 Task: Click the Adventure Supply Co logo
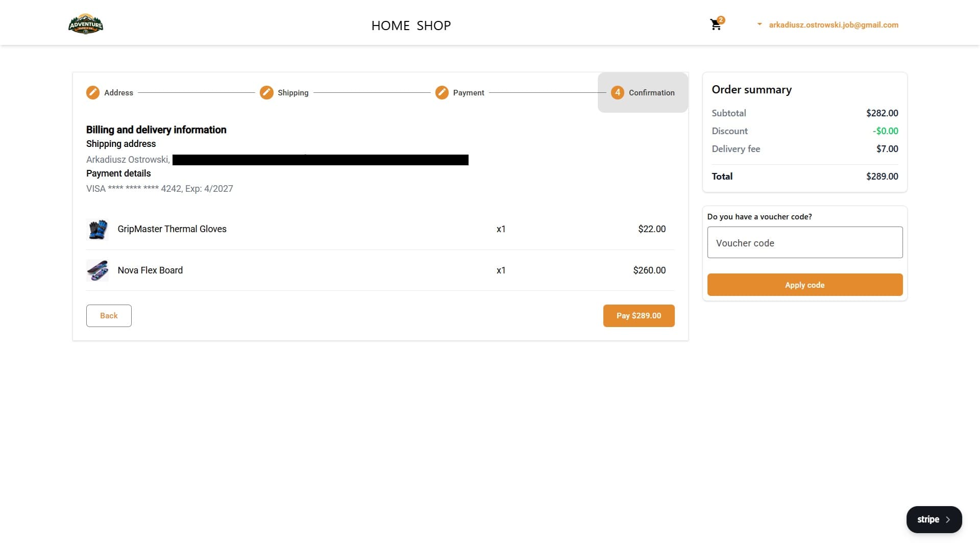click(x=85, y=23)
